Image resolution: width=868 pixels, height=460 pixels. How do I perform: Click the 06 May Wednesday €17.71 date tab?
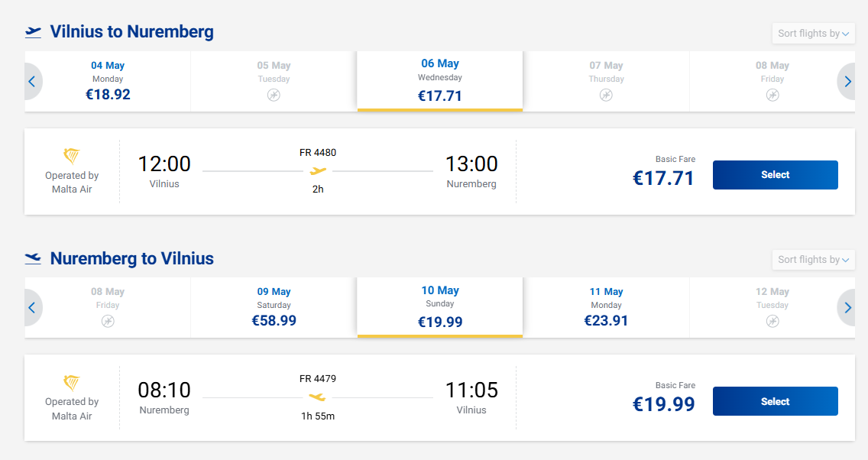click(x=439, y=80)
